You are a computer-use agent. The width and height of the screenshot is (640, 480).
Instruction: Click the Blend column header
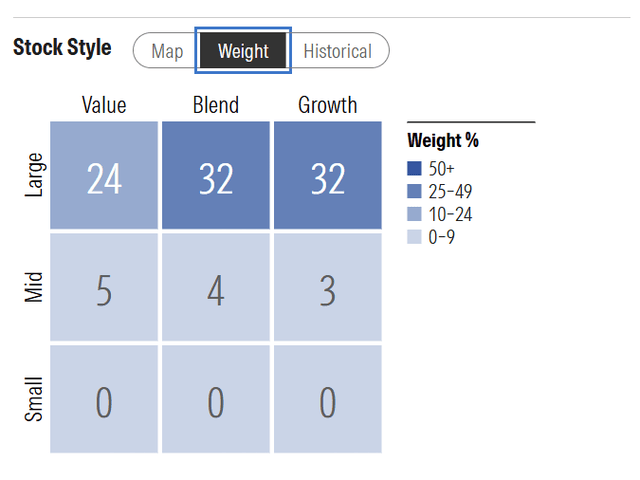(215, 105)
